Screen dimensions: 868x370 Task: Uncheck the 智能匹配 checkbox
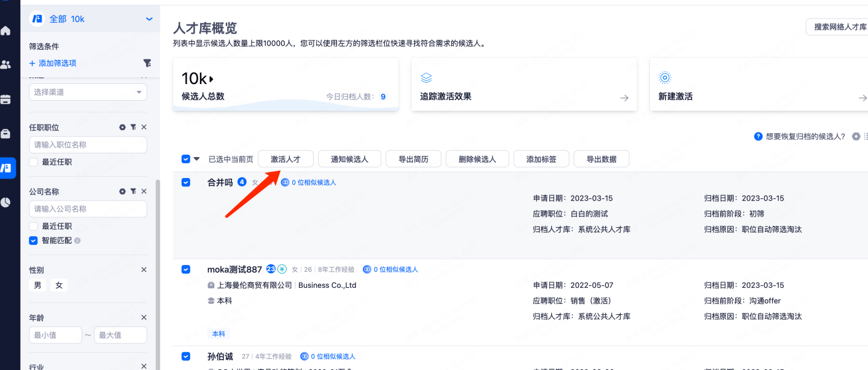pyautogui.click(x=34, y=241)
